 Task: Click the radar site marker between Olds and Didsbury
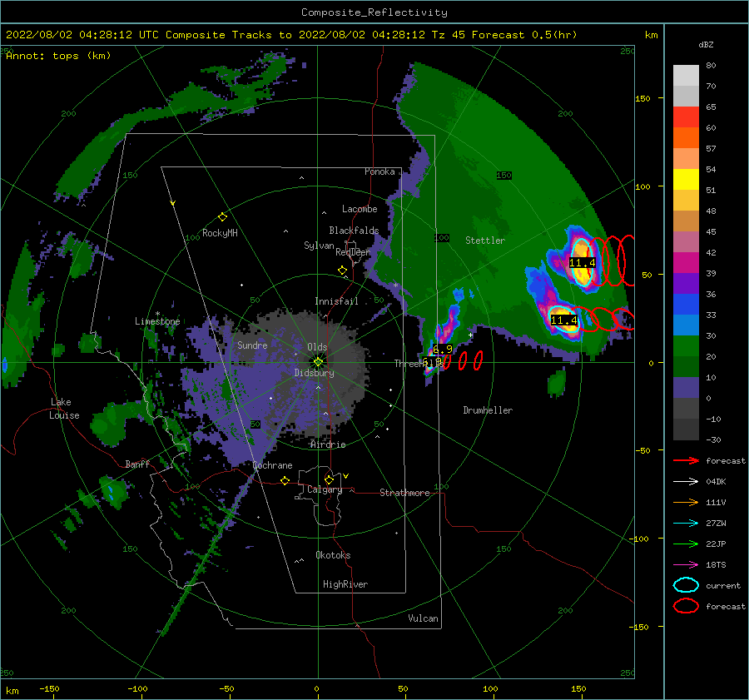(x=318, y=362)
